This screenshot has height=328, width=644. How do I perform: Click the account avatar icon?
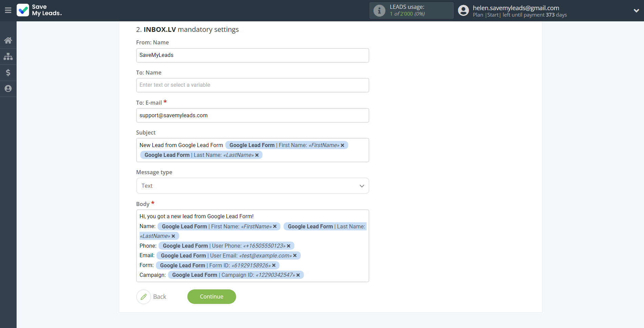pos(463,11)
